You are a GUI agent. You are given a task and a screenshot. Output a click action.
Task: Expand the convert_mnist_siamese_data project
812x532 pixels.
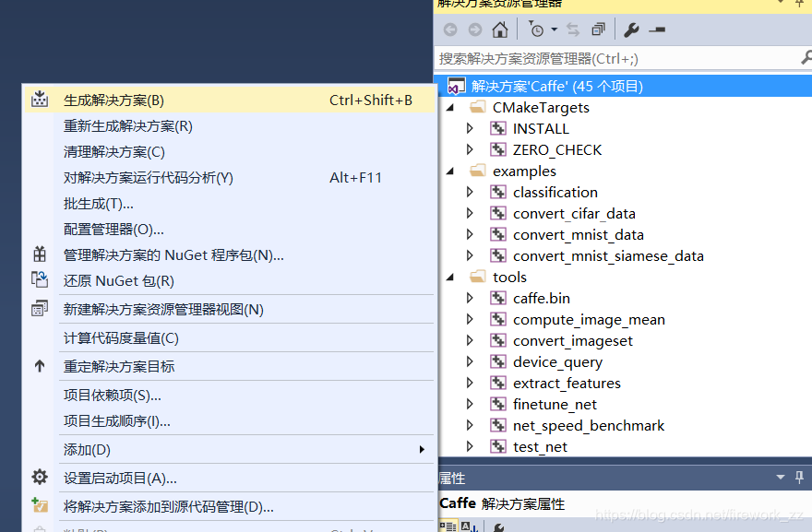click(470, 255)
